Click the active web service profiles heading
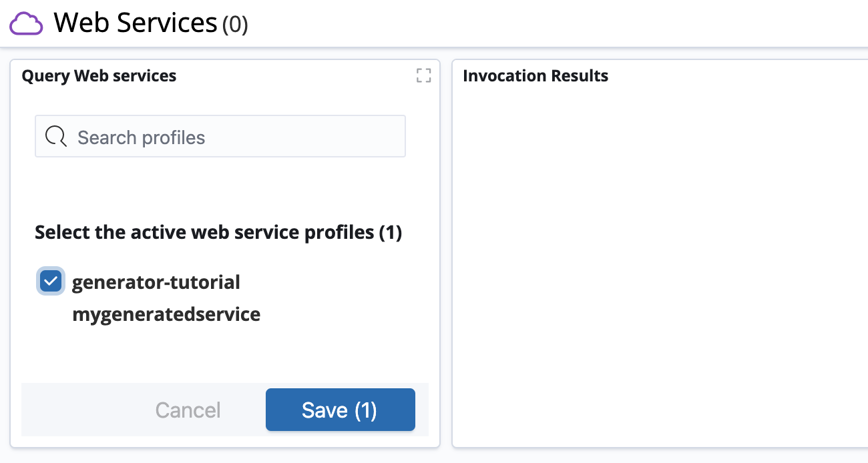 pos(218,232)
